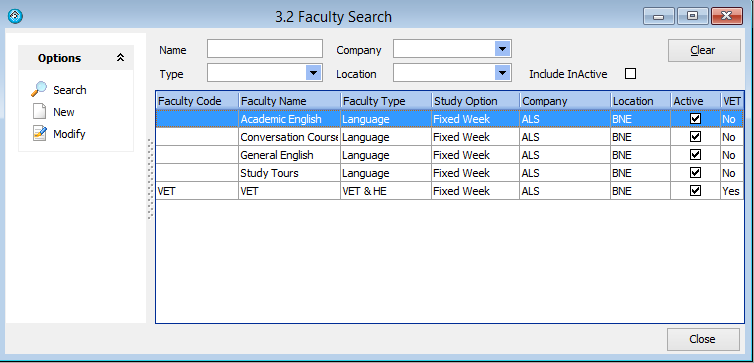The width and height of the screenshot is (754, 363).
Task: Maximize the Faculty Search window
Action: 692,16
